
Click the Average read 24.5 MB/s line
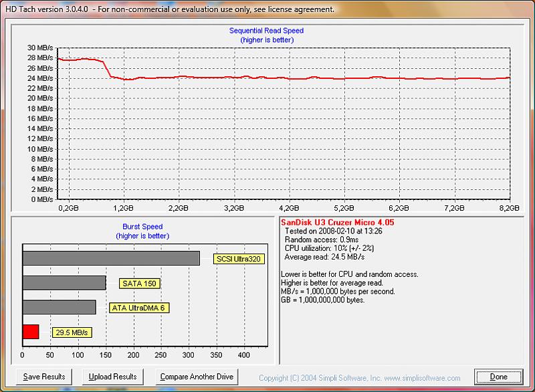tap(323, 257)
